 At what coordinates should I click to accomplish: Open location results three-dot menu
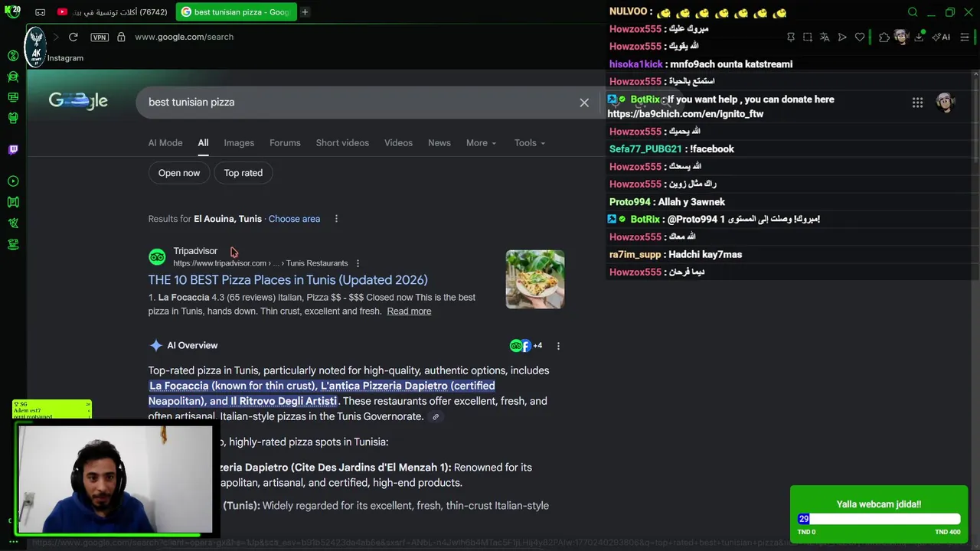click(x=336, y=219)
